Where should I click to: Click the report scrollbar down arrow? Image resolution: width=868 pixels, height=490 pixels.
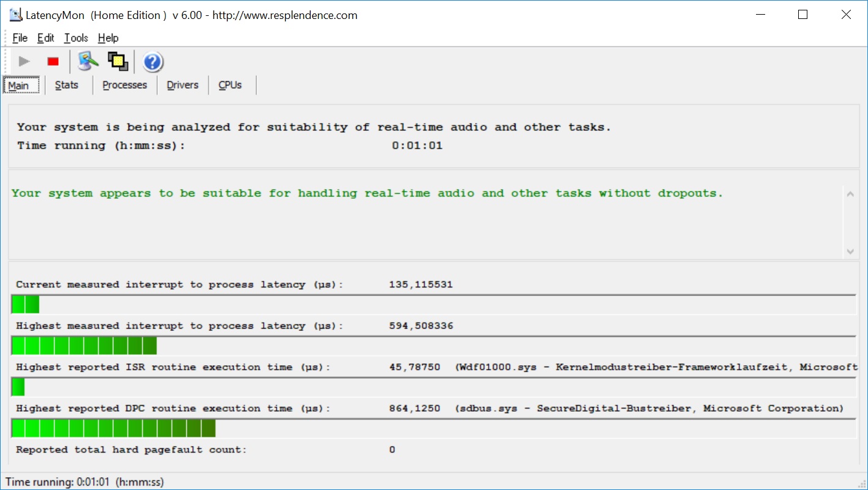pyautogui.click(x=850, y=251)
